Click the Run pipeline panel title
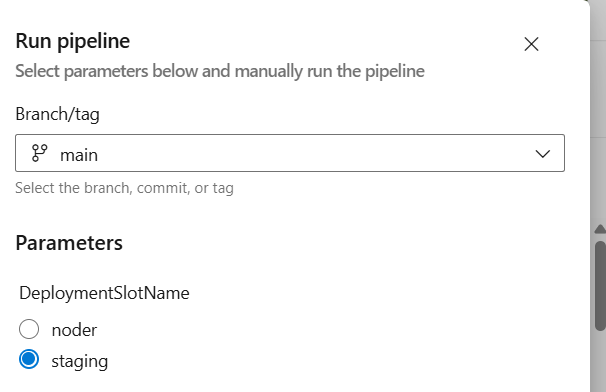This screenshot has width=606, height=392. [x=73, y=41]
